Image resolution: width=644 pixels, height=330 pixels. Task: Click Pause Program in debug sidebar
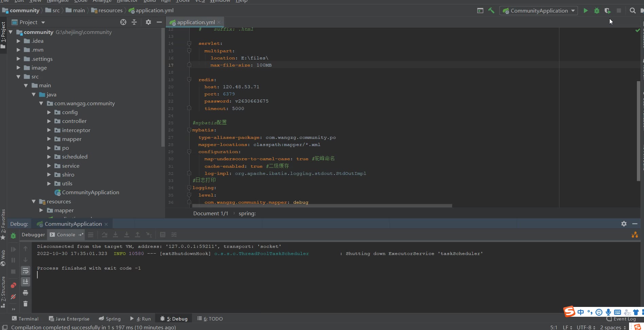pos(13,260)
